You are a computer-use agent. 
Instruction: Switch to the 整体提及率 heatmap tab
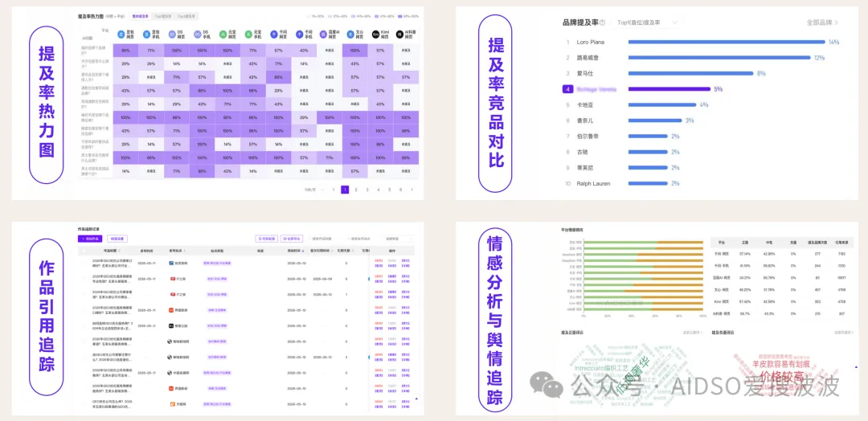(139, 17)
